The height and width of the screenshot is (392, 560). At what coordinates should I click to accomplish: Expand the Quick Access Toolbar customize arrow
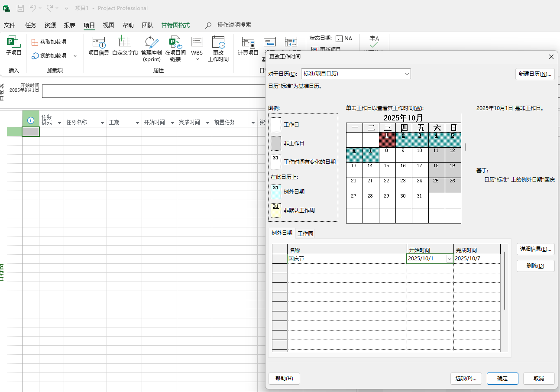coord(66,8)
